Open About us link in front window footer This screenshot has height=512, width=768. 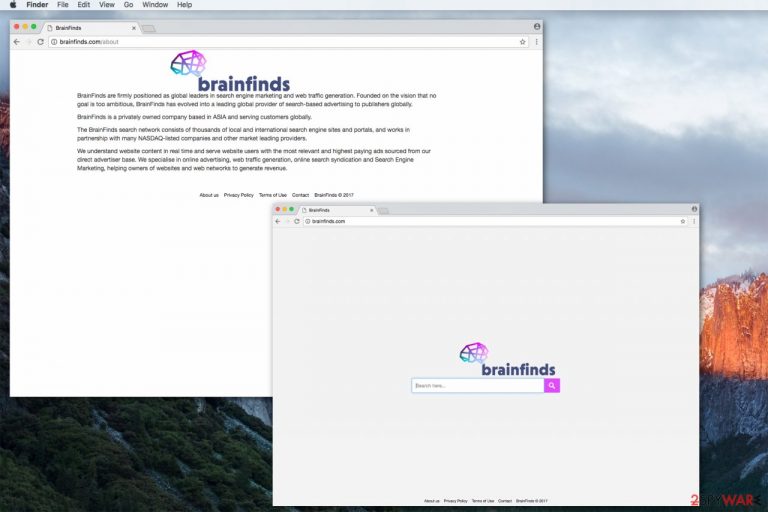(x=432, y=501)
